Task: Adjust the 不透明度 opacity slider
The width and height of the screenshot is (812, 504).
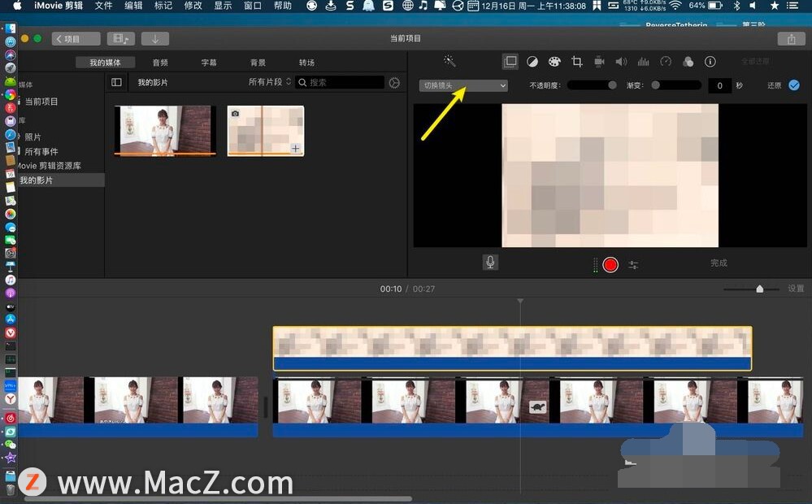Action: click(x=592, y=85)
